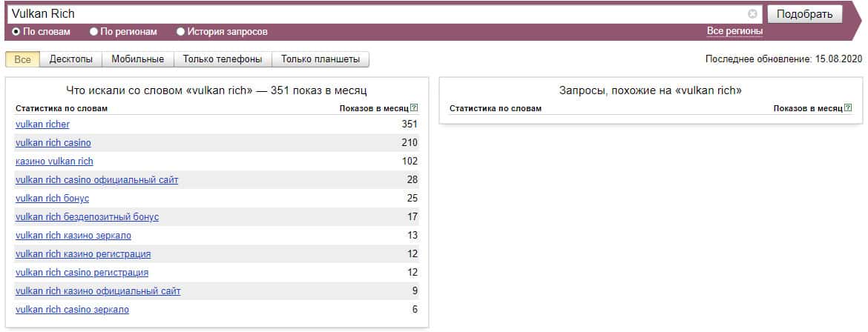Open the 'Все регионы' region selector
Screen dimensions: 868x332
pyautogui.click(x=734, y=31)
